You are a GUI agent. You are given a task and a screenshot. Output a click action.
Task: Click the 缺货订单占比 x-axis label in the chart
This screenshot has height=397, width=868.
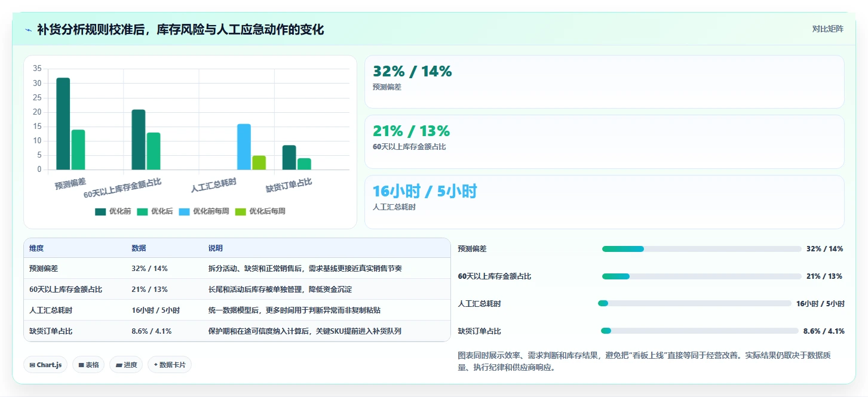click(289, 185)
